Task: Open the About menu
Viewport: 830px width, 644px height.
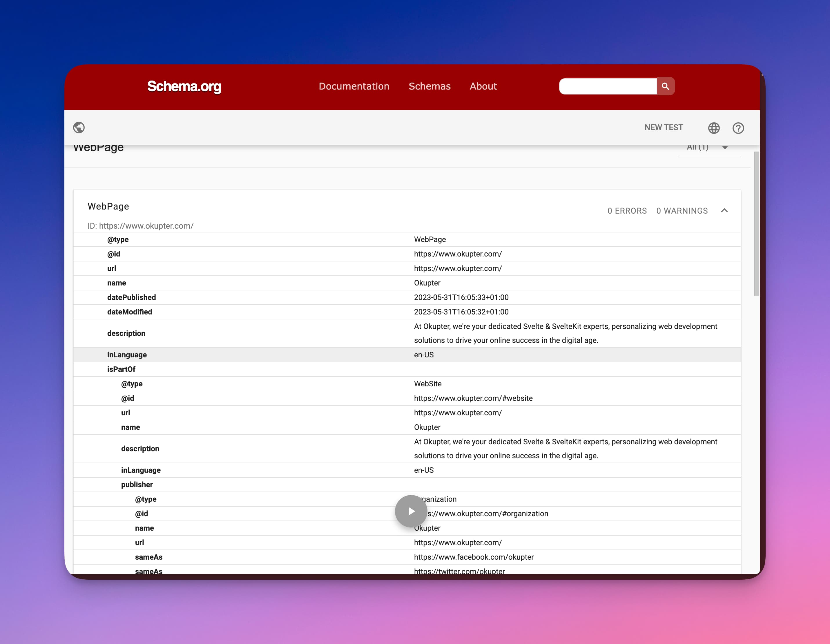Action: [x=483, y=86]
